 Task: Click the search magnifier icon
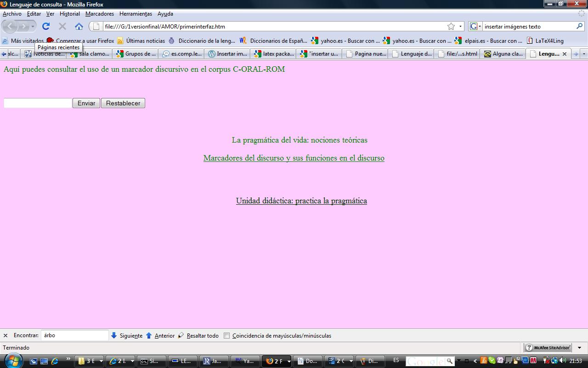(579, 26)
